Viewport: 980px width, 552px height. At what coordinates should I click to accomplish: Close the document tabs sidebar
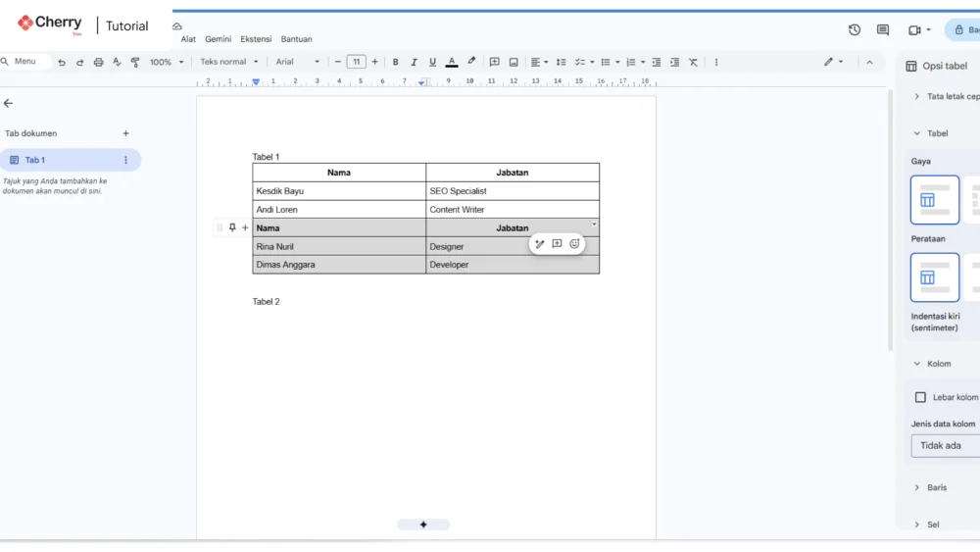(8, 103)
